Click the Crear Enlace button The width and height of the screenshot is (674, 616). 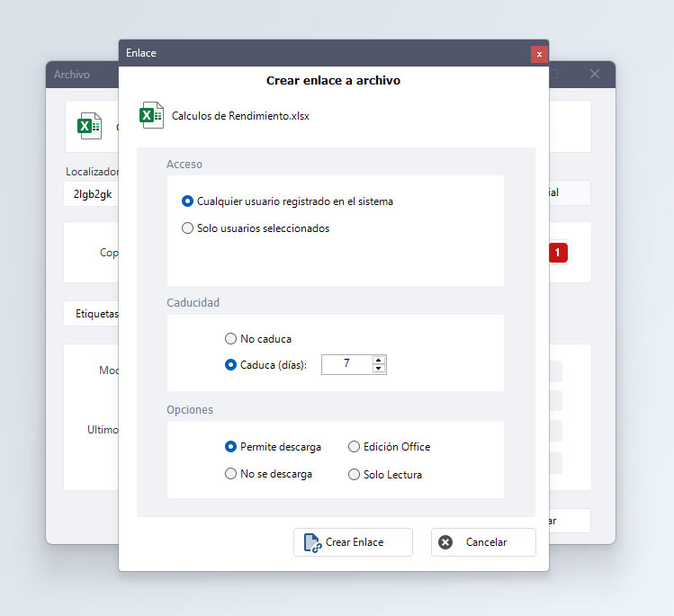click(x=353, y=542)
